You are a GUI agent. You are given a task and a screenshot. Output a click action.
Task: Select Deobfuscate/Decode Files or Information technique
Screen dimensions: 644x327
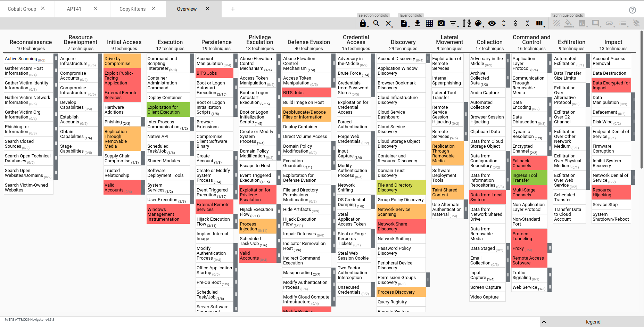pos(306,114)
